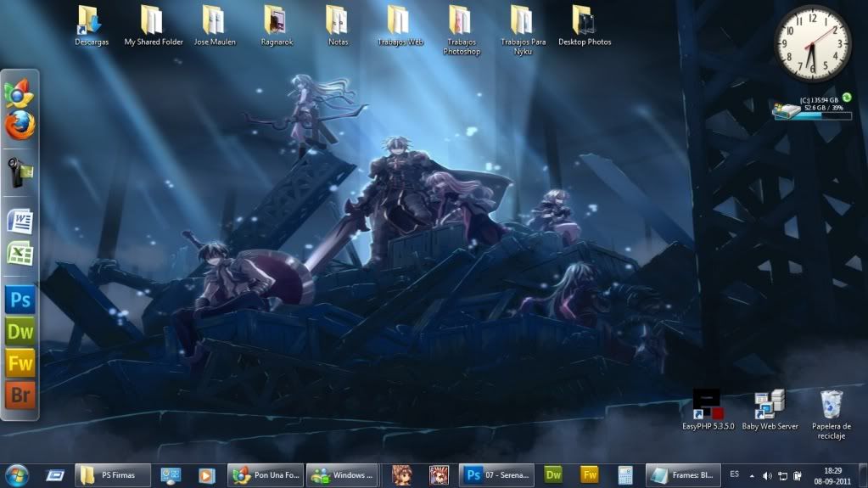Open the red-haired character taskbar icon
This screenshot has height=488, width=868.
coord(439,475)
